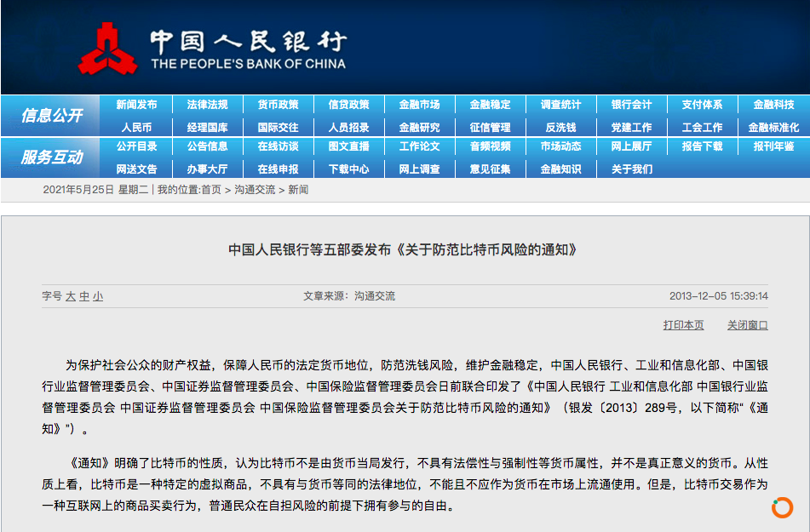The image size is (810, 532).
Task: Go to 国际交往
Action: click(x=278, y=128)
